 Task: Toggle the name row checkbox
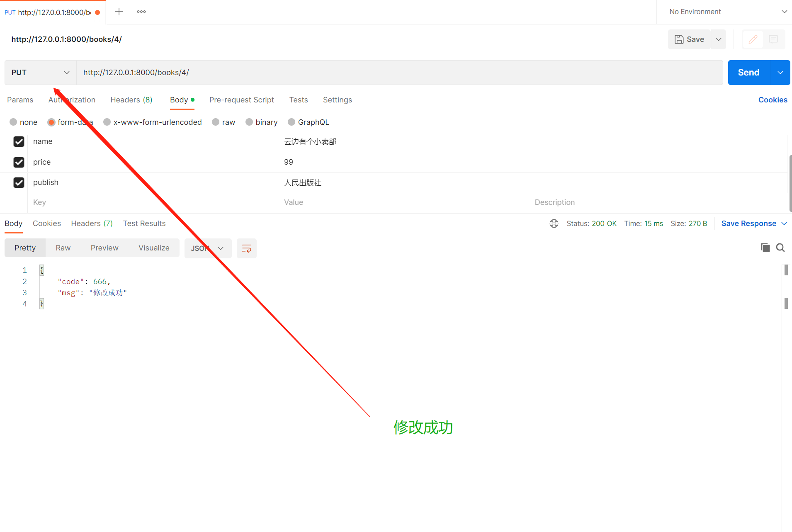point(19,141)
